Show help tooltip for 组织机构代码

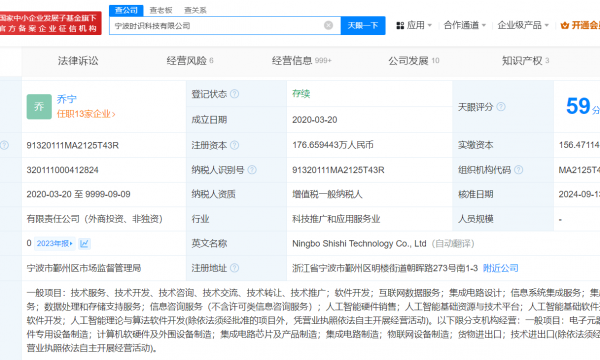click(x=518, y=170)
